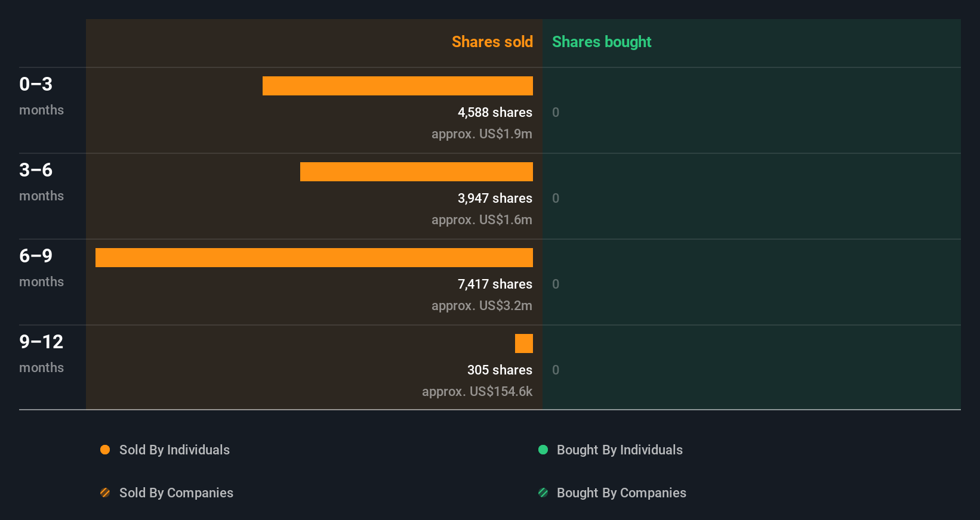Click the striped Bought By Companies legend icon
The width and height of the screenshot is (980, 520).
tap(543, 493)
